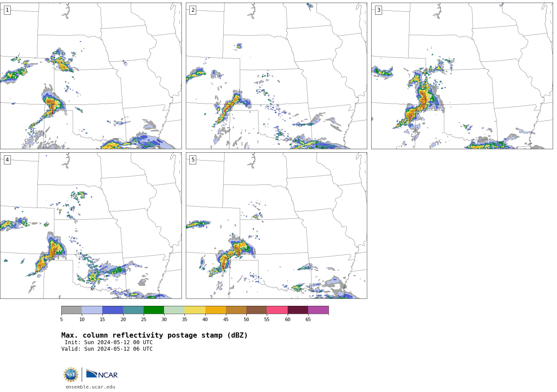Screen dimensions: 557x392
Task: Open the ensemble.ucar.edu link
Action: pos(91,387)
